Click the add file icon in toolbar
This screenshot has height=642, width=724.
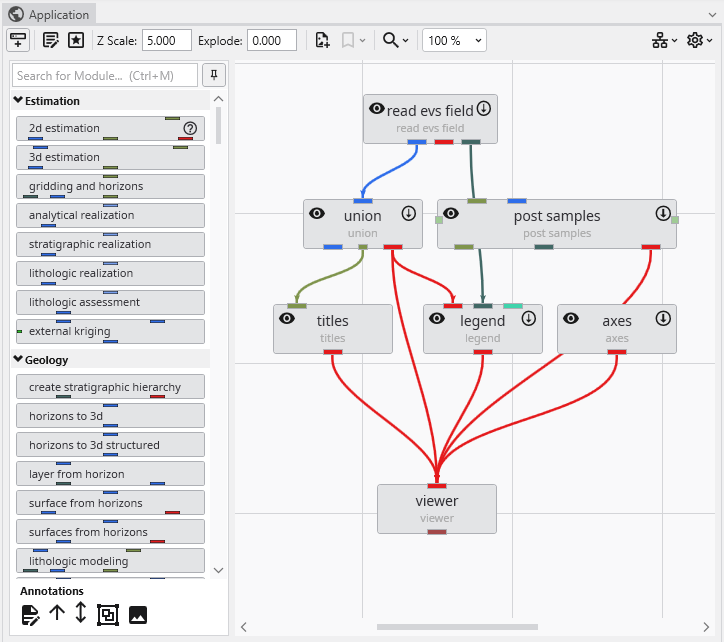pyautogui.click(x=322, y=40)
